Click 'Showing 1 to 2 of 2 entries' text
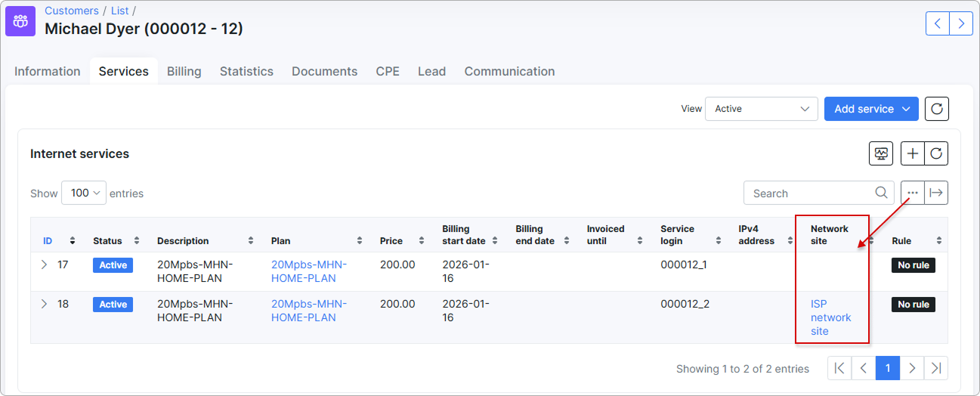The width and height of the screenshot is (980, 396). pyautogui.click(x=743, y=369)
